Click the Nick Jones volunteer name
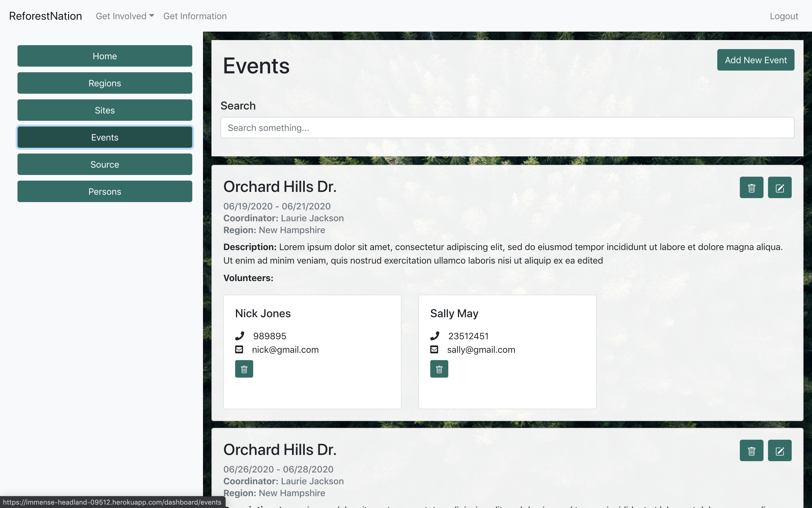This screenshot has width=812, height=508. tap(263, 313)
